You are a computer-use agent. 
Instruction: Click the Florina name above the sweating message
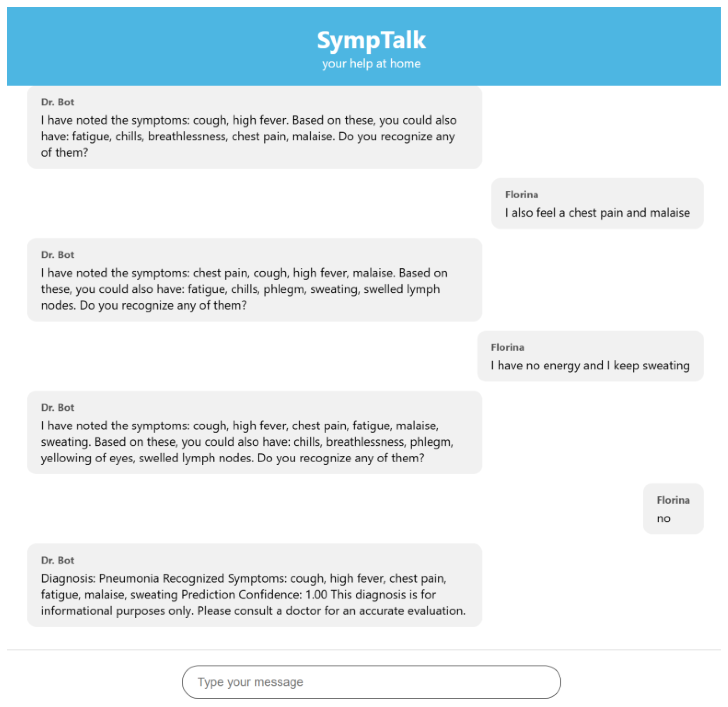point(507,347)
